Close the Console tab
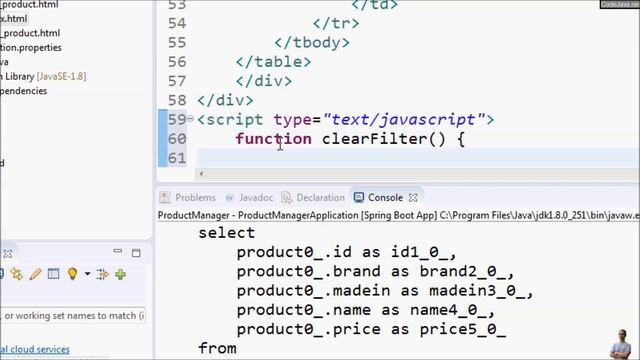 tap(413, 198)
